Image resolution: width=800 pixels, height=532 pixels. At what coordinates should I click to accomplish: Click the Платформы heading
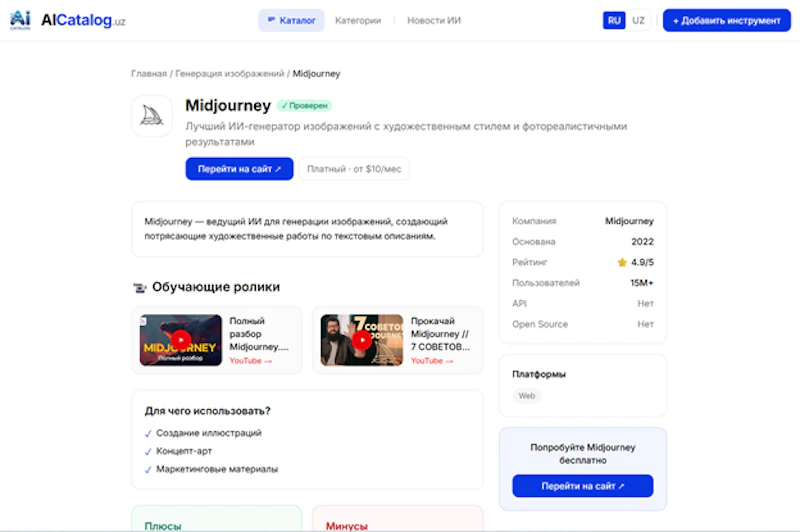539,374
